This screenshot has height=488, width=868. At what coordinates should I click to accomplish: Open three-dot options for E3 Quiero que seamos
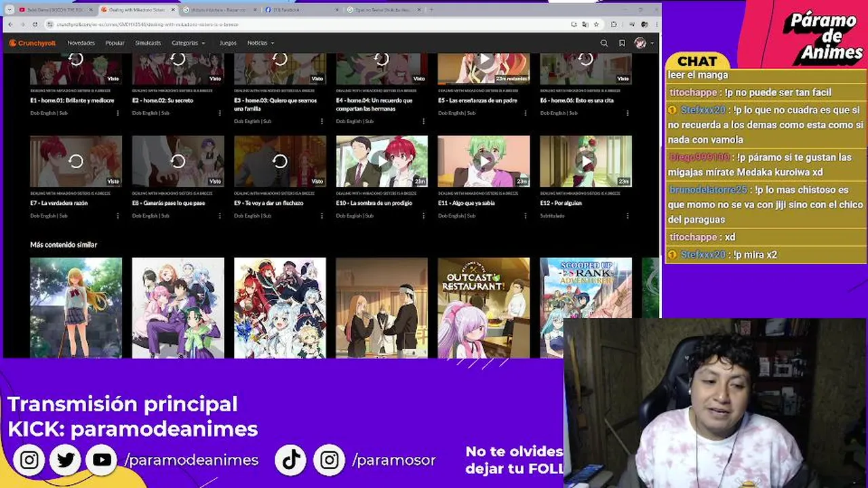[321, 121]
